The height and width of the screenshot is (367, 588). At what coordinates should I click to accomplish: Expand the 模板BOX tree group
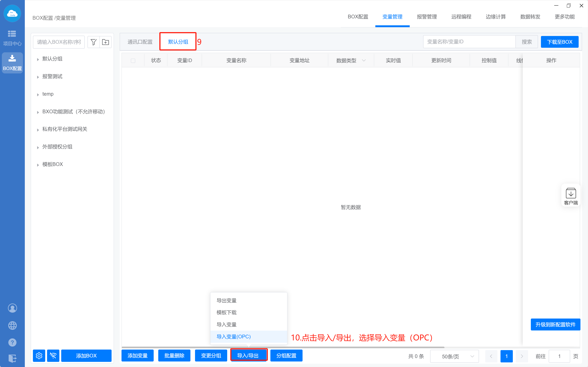coord(38,165)
